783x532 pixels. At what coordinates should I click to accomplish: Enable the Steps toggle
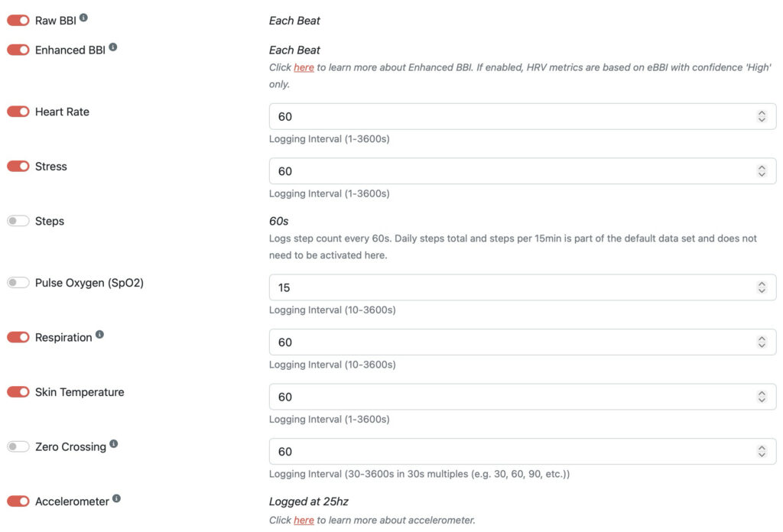pyautogui.click(x=18, y=221)
